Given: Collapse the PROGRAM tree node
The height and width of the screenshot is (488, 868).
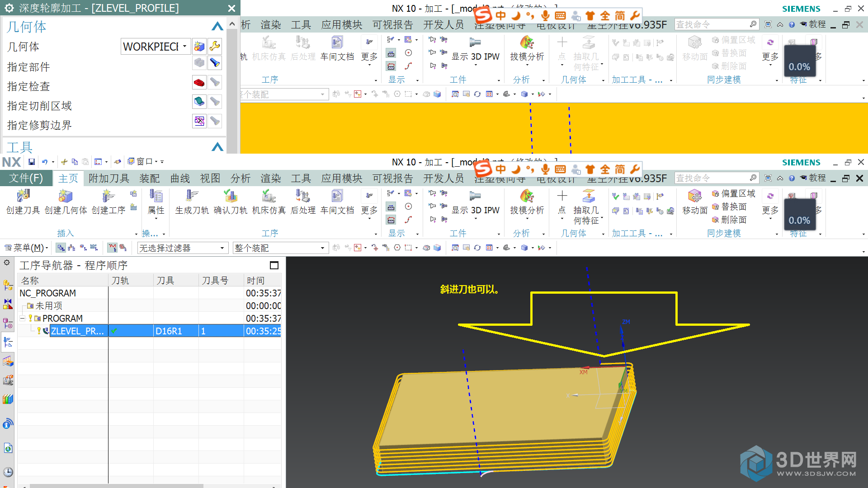Looking at the screenshot, I should click(x=22, y=319).
